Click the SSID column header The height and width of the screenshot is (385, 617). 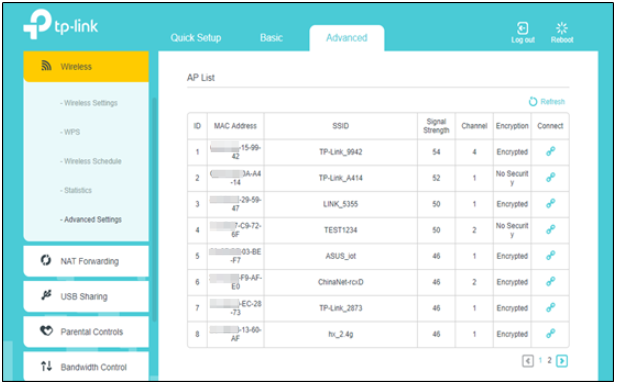(340, 126)
